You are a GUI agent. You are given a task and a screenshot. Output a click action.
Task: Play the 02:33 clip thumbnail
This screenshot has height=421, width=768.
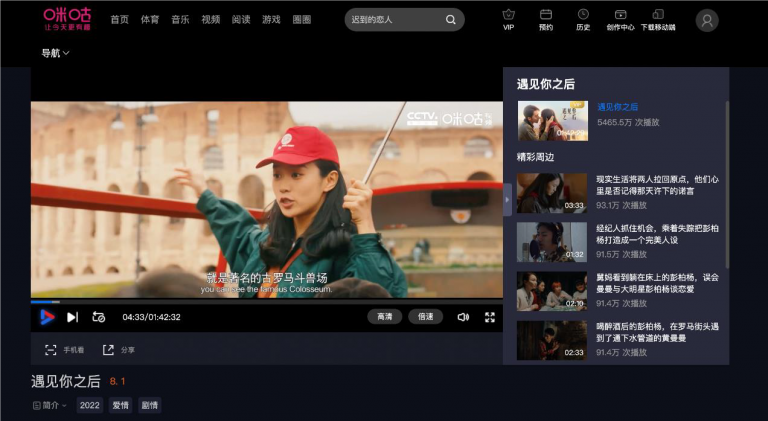click(552, 340)
